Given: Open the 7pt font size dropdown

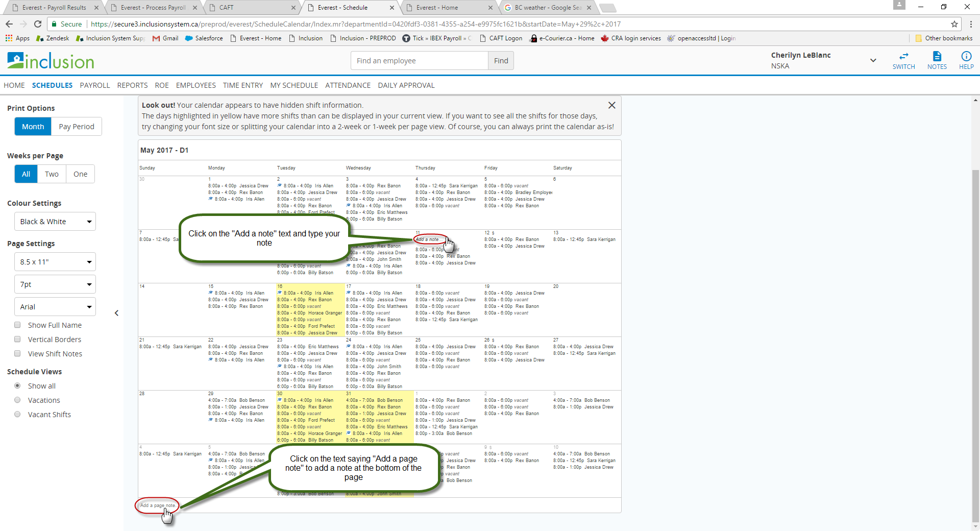Looking at the screenshot, I should coord(55,284).
